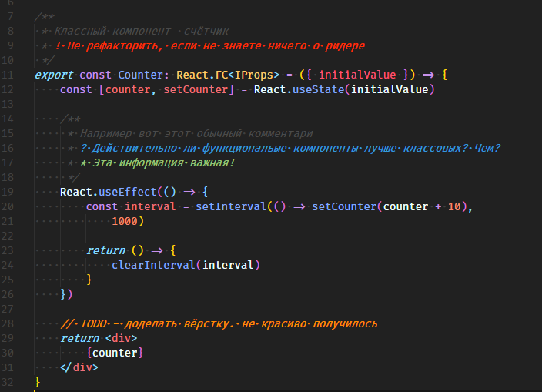Click 'useState' call on line 12
Viewport: 542px width, 392px height.
319,89
